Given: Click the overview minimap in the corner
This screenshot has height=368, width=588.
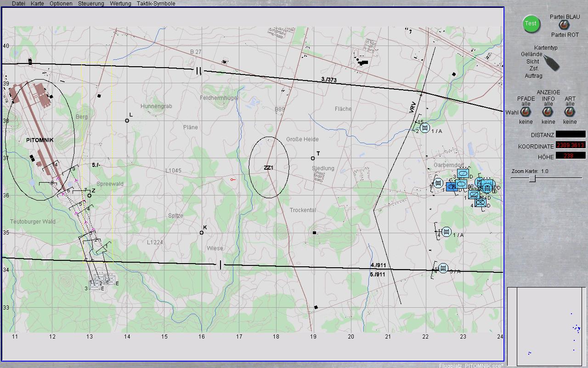Looking at the screenshot, I should [546, 326].
